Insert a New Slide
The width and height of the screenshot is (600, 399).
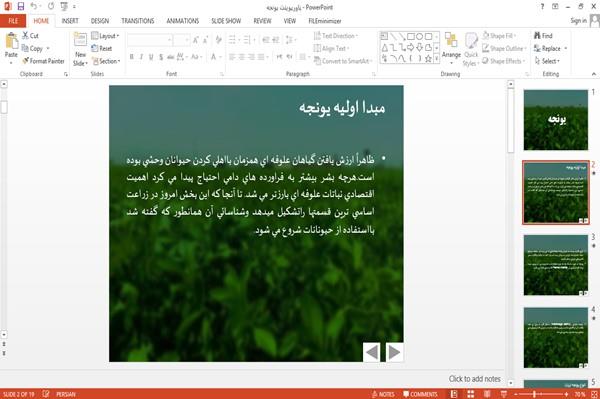(80, 49)
